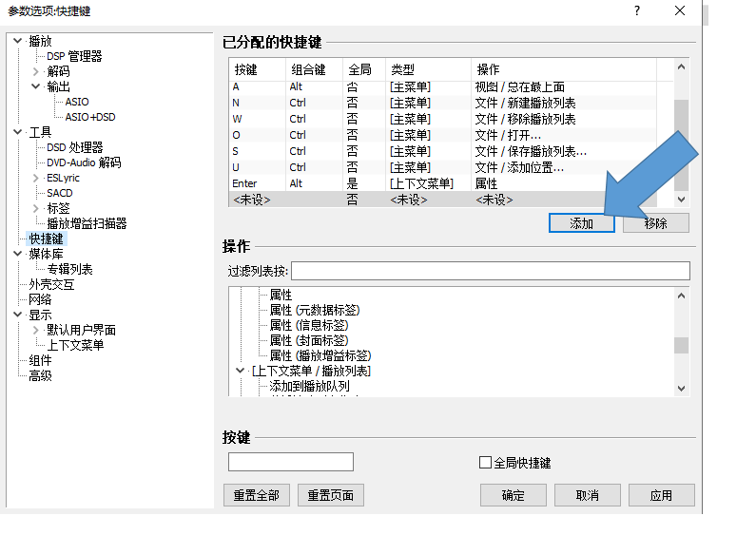Expand the ESLyric tree node
The height and width of the screenshot is (535, 756).
pos(36,178)
